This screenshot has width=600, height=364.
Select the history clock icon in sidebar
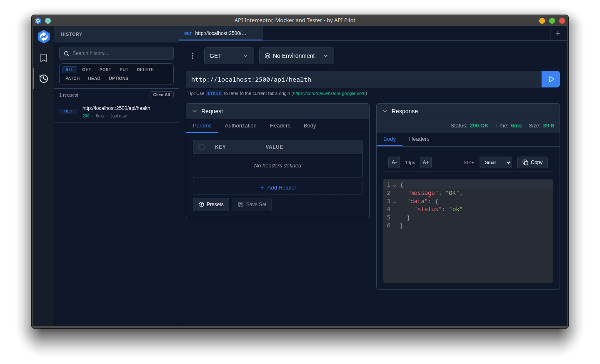tap(43, 78)
